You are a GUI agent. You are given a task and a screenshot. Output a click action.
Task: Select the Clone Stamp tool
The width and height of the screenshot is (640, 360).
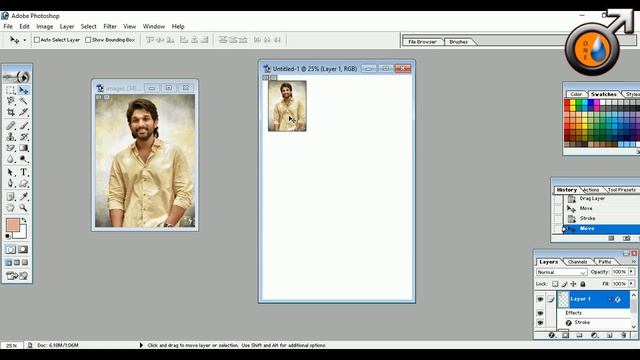pyautogui.click(x=11, y=137)
